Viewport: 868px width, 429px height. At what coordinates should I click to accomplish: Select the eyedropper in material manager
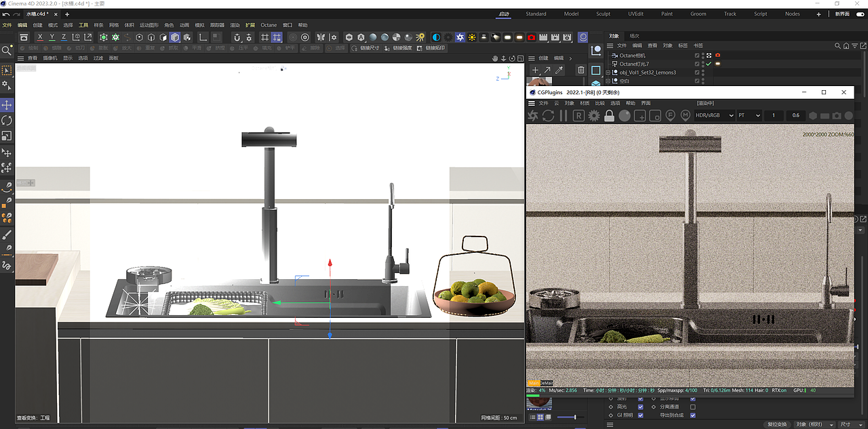(x=559, y=70)
